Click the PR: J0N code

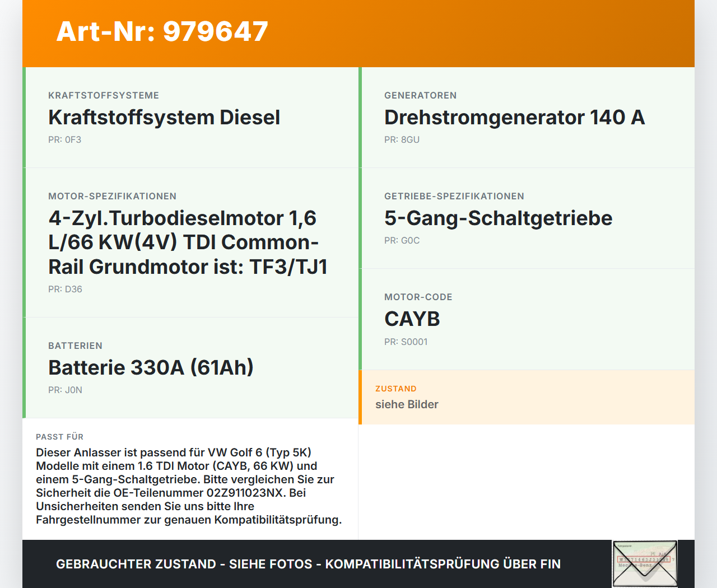click(65, 390)
